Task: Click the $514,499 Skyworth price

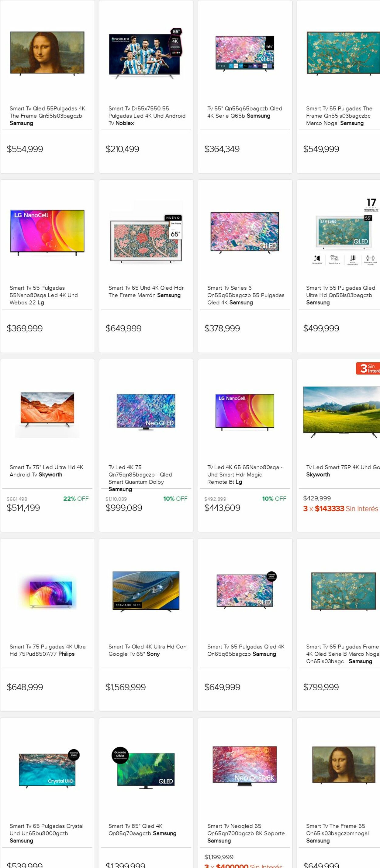Action: (23, 508)
